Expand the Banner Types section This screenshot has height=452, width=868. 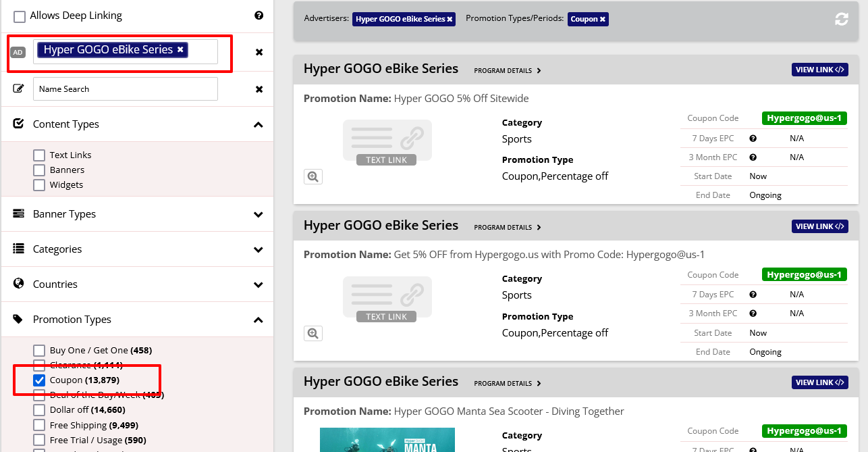coord(258,214)
